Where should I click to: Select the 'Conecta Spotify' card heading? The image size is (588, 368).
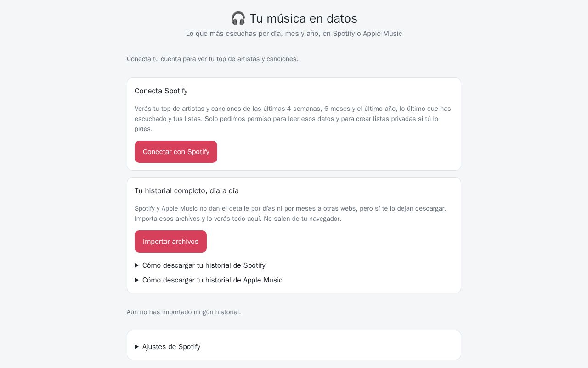161,91
